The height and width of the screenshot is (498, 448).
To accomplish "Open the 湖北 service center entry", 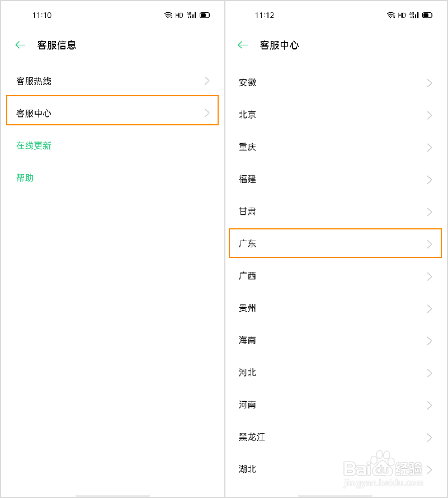I will click(x=335, y=469).
